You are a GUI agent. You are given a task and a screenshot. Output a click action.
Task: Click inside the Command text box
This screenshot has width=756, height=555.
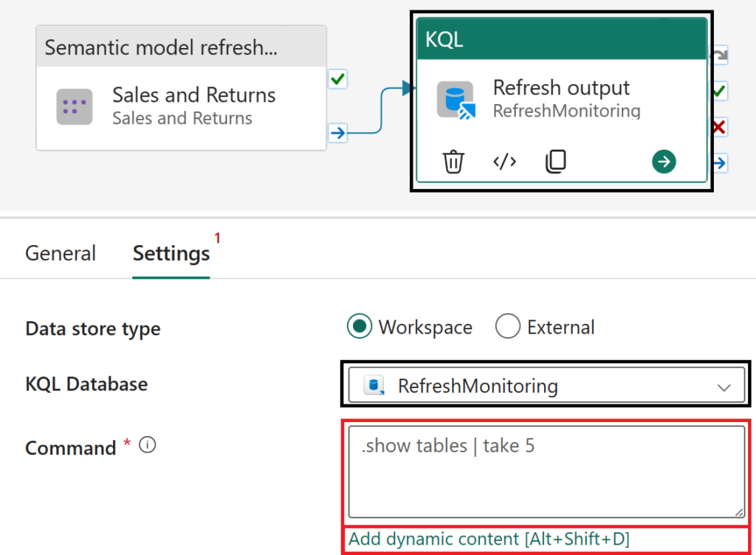[546, 472]
